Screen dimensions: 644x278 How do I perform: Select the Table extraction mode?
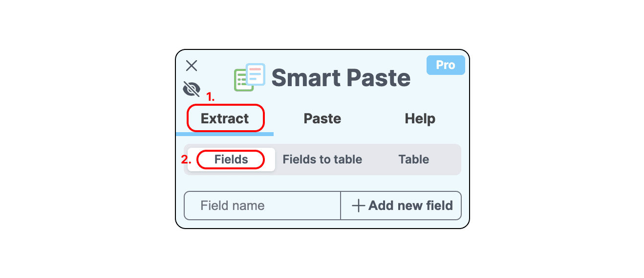tap(414, 160)
